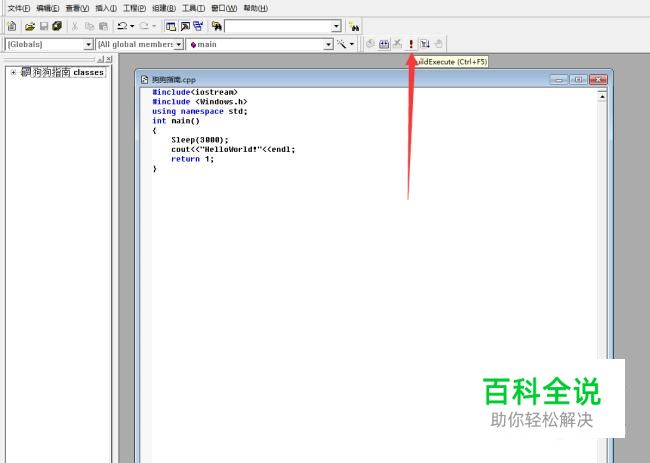
Task: Click the Cut scissors icon
Action: pyautogui.click(x=75, y=27)
